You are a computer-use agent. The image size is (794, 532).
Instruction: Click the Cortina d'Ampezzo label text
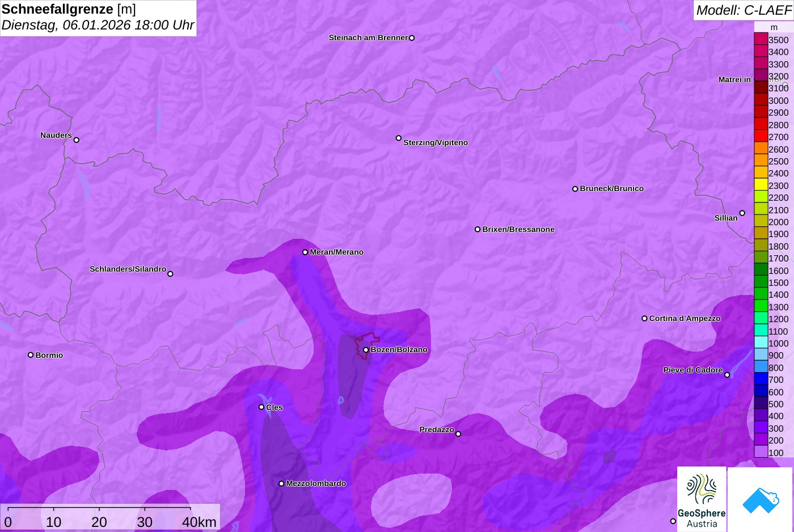[685, 318]
